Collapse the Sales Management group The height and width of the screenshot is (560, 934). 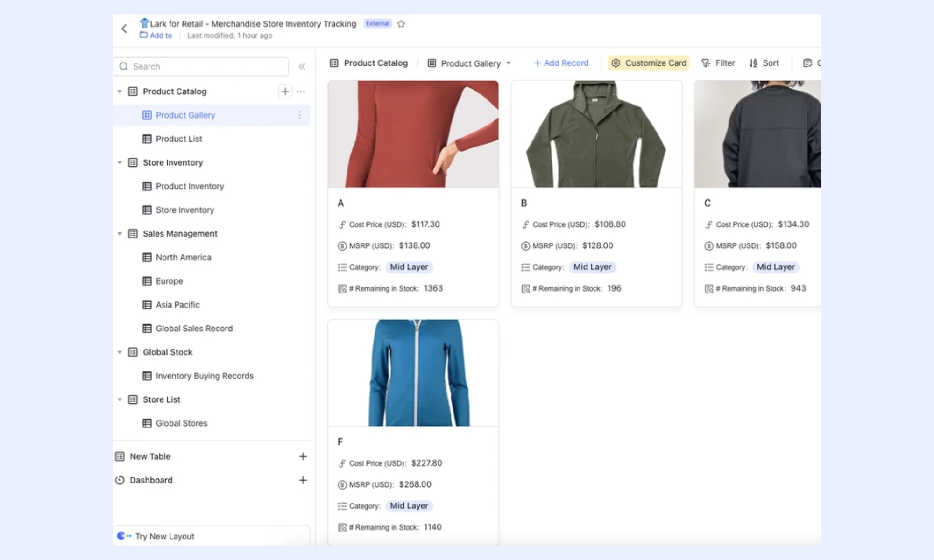pyautogui.click(x=120, y=233)
